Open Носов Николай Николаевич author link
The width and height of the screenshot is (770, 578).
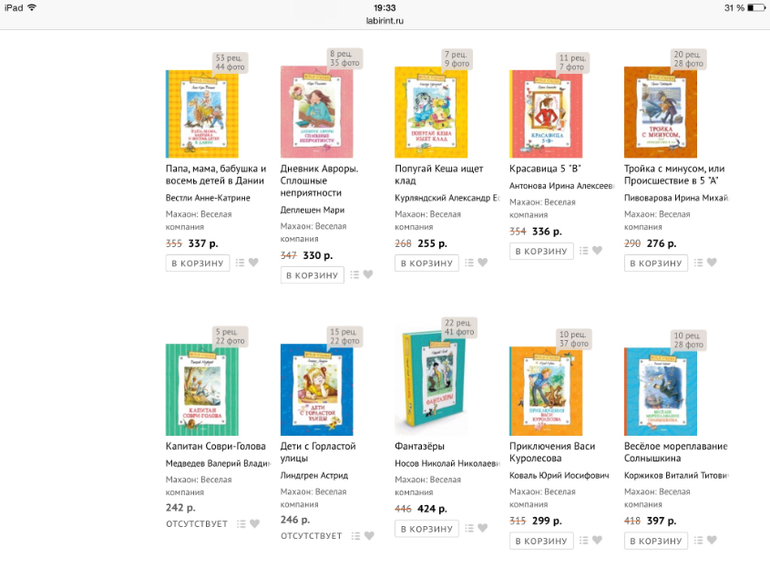[447, 463]
